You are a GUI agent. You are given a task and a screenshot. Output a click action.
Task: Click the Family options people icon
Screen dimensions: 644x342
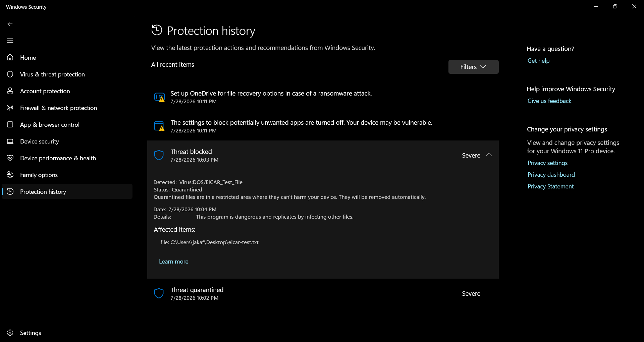(10, 175)
